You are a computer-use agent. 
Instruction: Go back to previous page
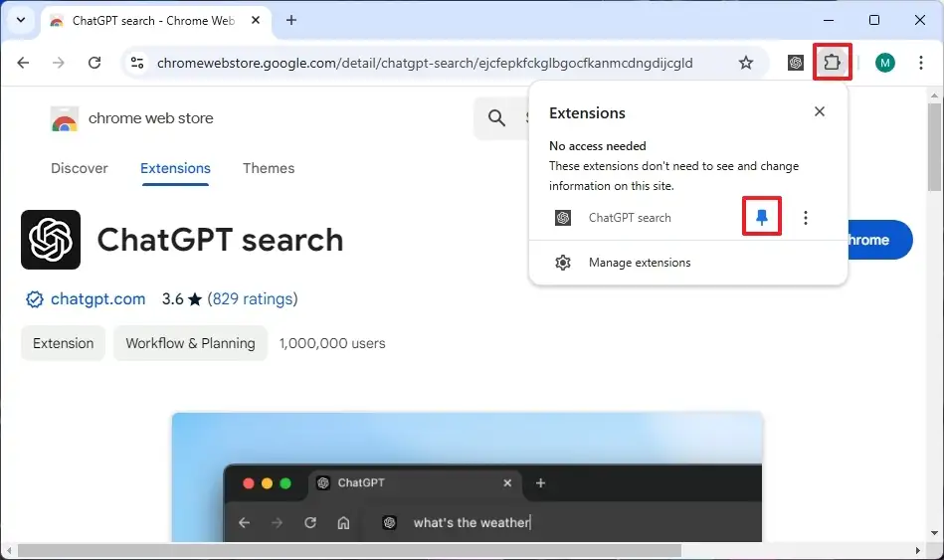tap(24, 63)
